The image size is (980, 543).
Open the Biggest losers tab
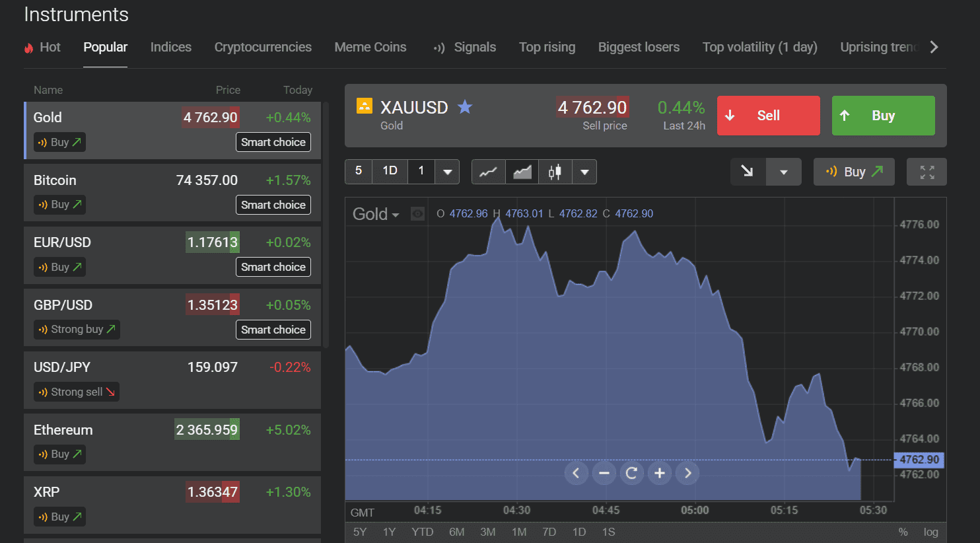(x=639, y=47)
